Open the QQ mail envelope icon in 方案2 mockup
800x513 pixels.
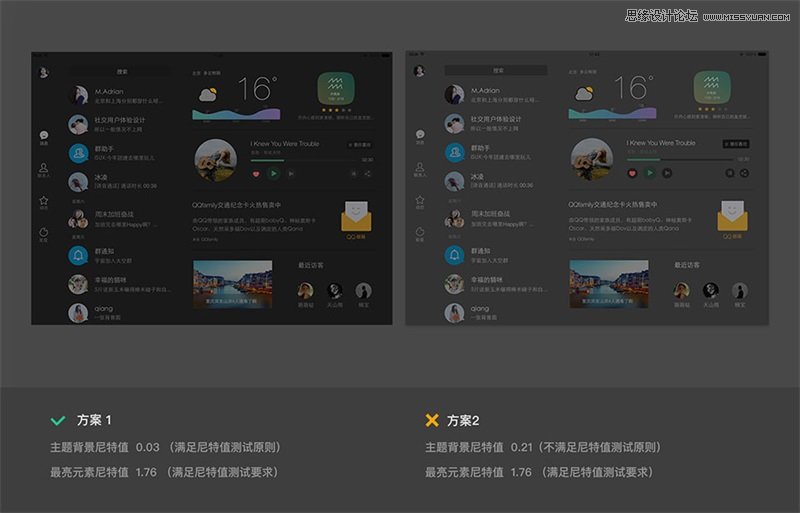[732, 216]
